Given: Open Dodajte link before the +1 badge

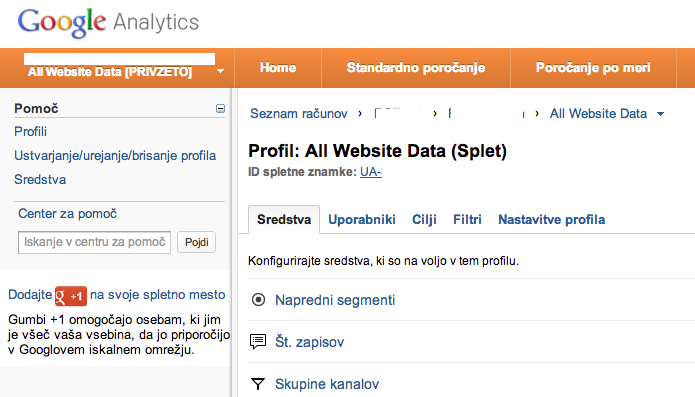Looking at the screenshot, I should coord(30,295).
